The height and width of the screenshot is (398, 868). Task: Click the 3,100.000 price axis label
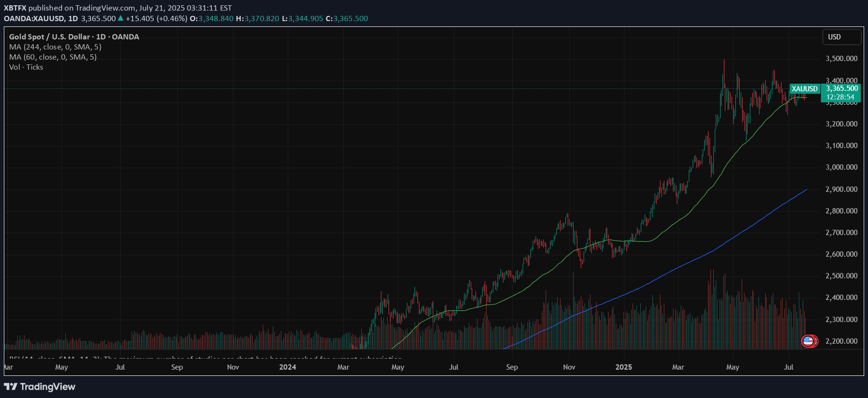coord(842,146)
